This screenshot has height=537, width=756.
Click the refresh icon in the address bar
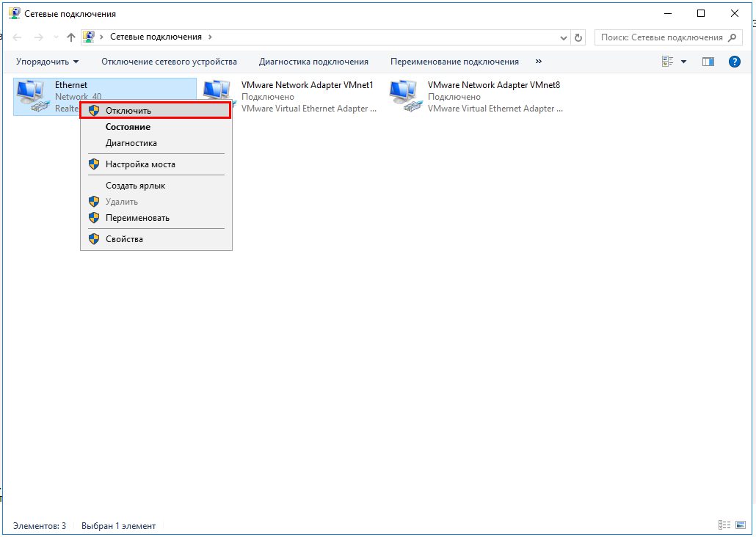click(578, 37)
